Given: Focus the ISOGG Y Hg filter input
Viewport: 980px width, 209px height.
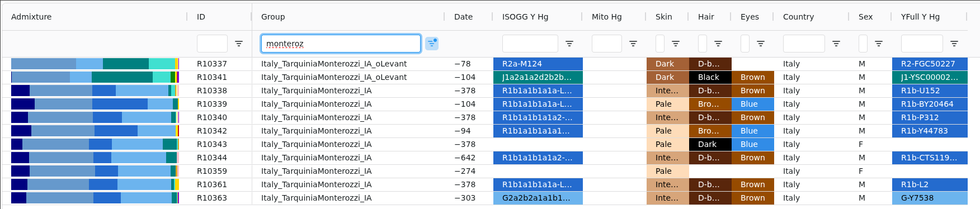Looking at the screenshot, I should 530,44.
